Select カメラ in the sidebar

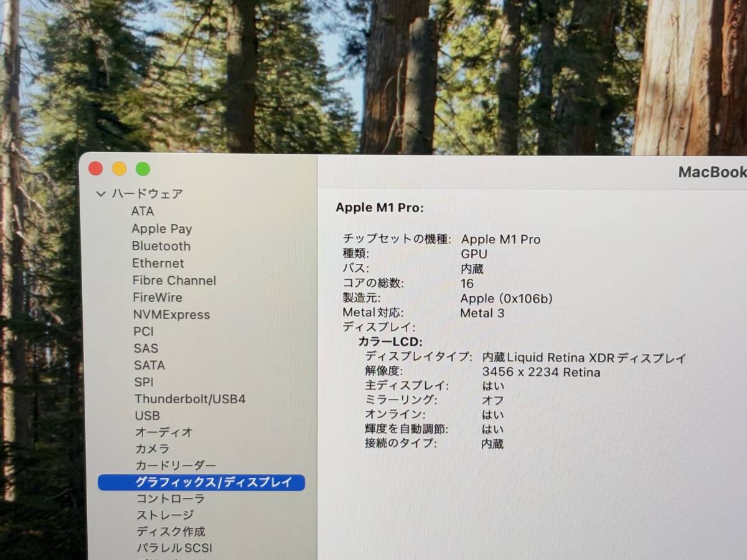[153, 448]
